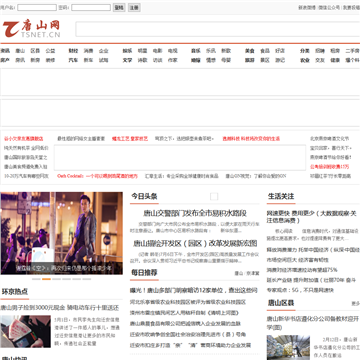This screenshot has width=360, height=360.
Task: Open the 母婴 navigation link
Action: click(226, 60)
